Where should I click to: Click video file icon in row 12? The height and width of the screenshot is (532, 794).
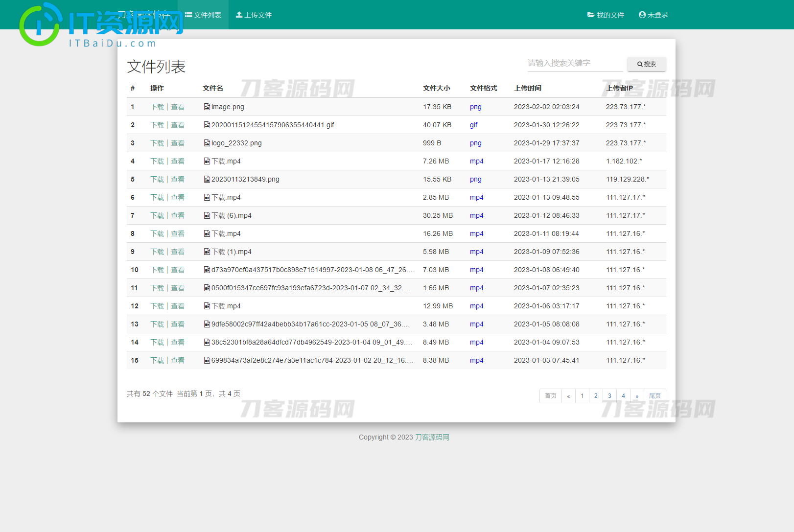(207, 306)
